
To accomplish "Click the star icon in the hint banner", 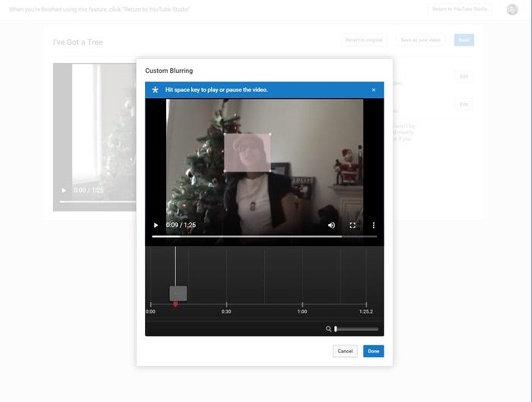I will [x=155, y=90].
